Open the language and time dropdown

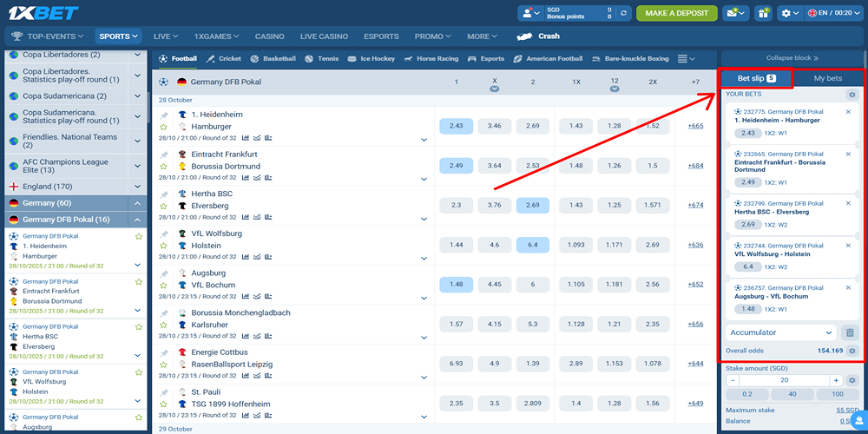pyautogui.click(x=830, y=13)
